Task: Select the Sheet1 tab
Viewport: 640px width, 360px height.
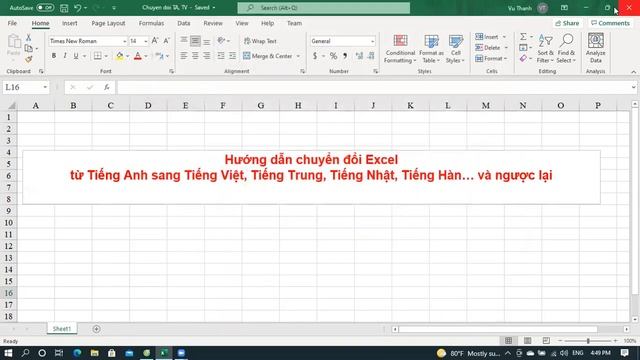Action: click(62, 329)
